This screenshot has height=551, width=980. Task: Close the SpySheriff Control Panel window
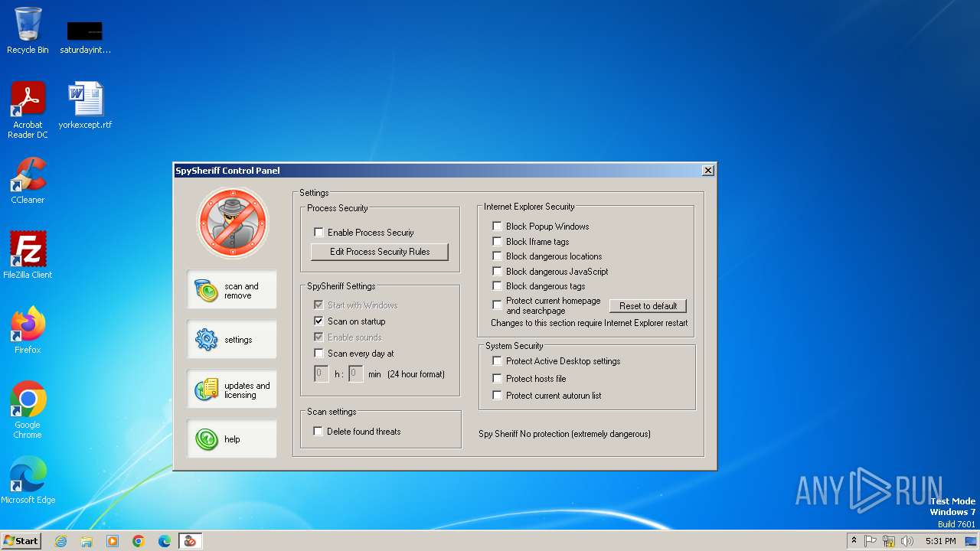tap(708, 171)
